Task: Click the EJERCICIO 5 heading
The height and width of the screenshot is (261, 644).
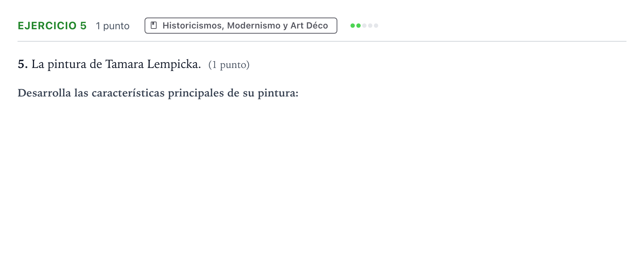Action: coord(52,26)
